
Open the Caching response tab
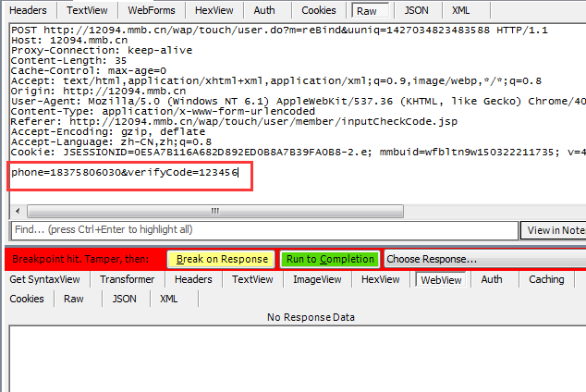546,279
